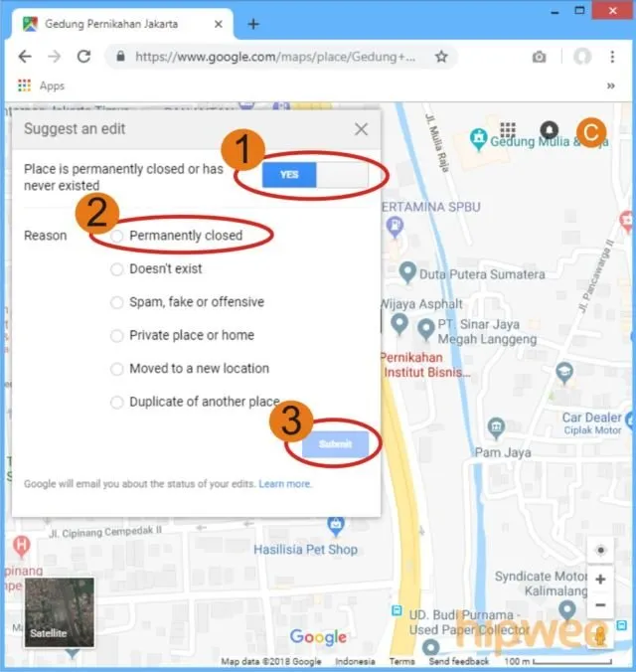This screenshot has height=672, width=636.
Task: Click the Pam Jaya map pin
Action: click(x=496, y=427)
